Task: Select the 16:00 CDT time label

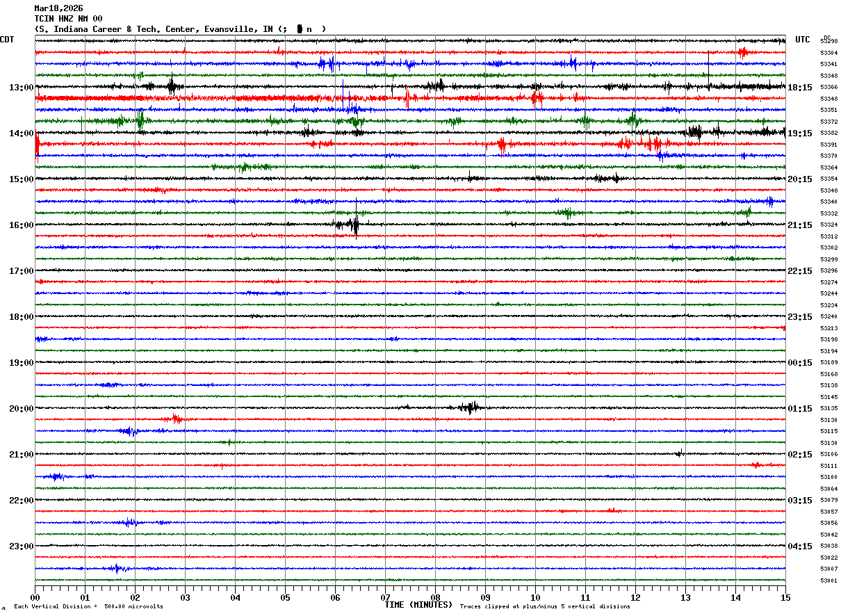Action: click(x=22, y=225)
